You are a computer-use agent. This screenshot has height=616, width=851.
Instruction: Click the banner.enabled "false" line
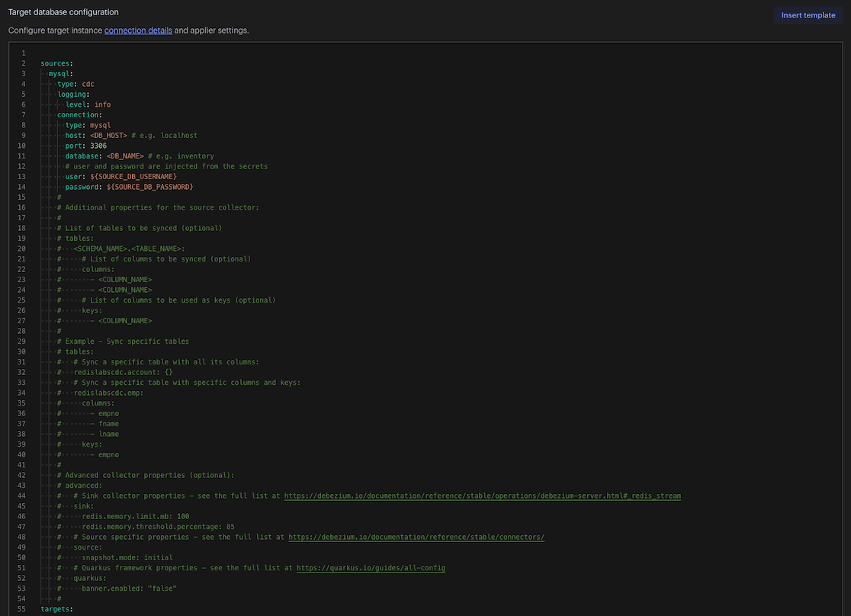pos(130,589)
